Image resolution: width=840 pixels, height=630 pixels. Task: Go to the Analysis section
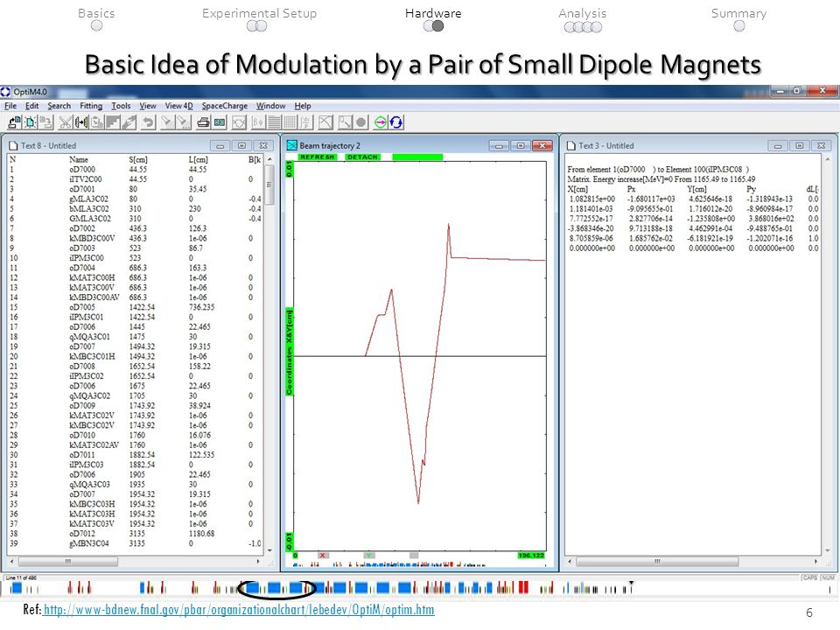point(583,13)
